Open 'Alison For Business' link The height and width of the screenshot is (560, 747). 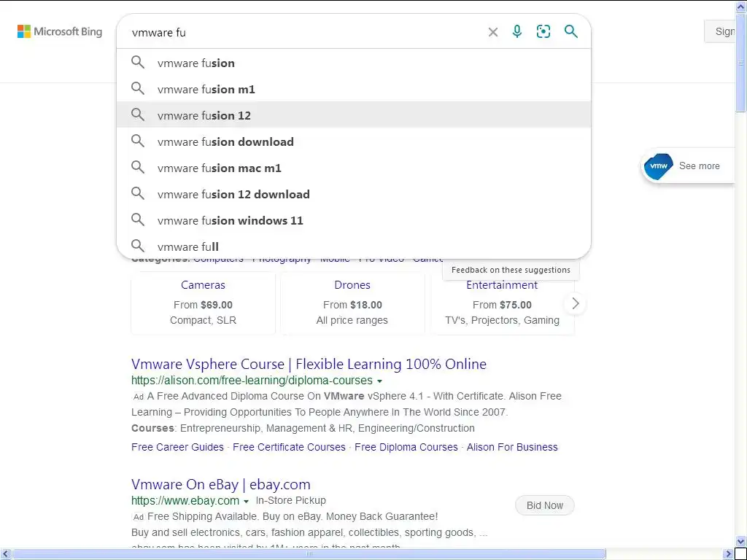coord(512,447)
